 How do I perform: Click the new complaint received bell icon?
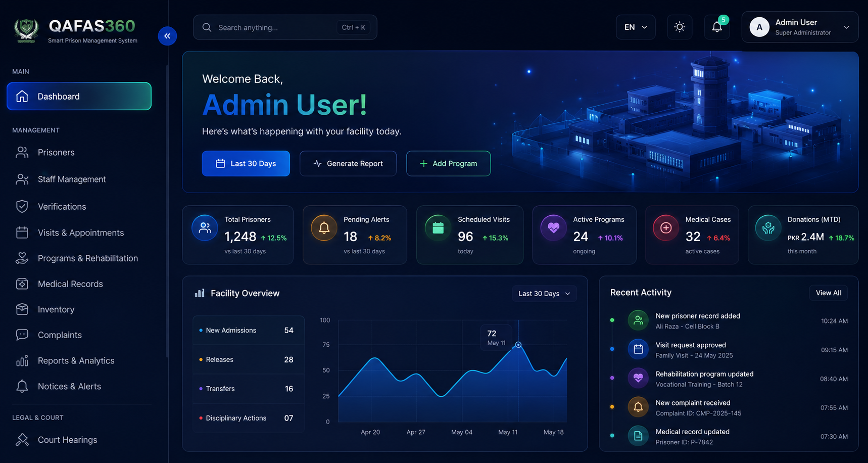click(638, 407)
